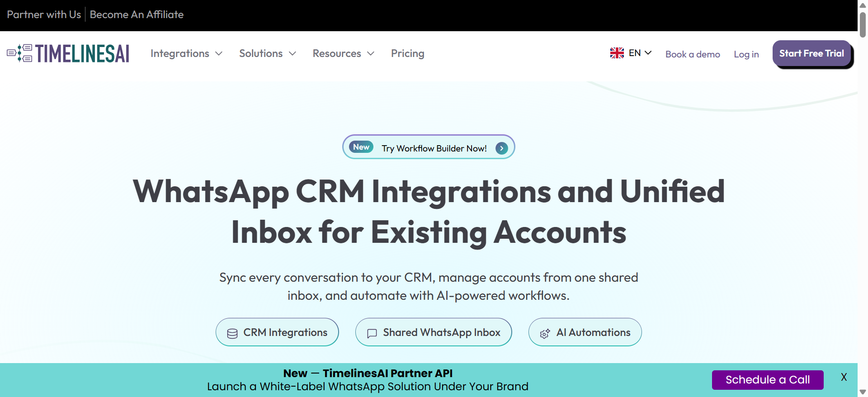Click the New badge in the announcement pill
The image size is (868, 397).
(361, 147)
